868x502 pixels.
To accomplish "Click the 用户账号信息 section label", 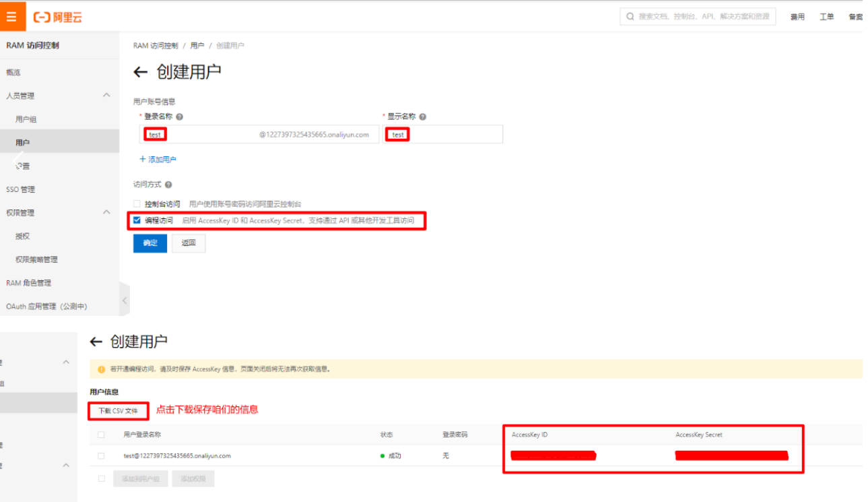I will click(x=154, y=102).
